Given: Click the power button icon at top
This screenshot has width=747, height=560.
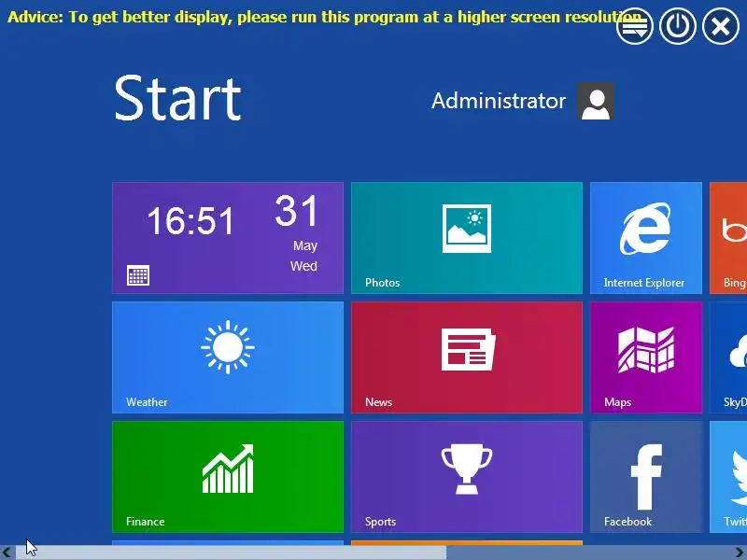Looking at the screenshot, I should coord(678,26).
